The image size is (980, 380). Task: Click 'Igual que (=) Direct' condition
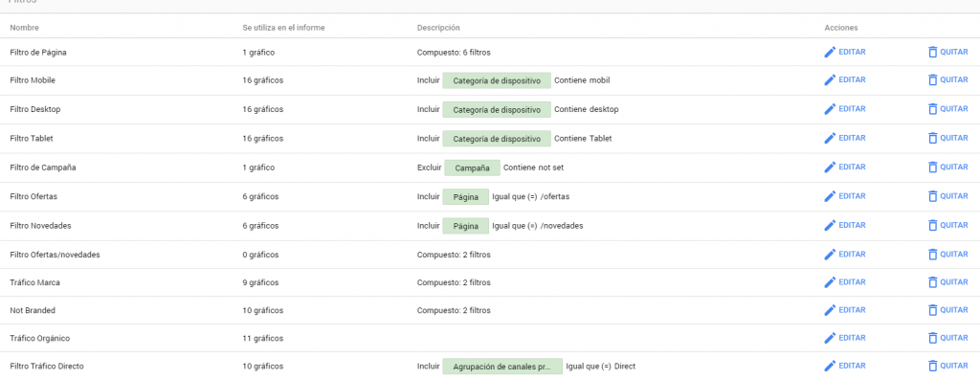coord(601,366)
